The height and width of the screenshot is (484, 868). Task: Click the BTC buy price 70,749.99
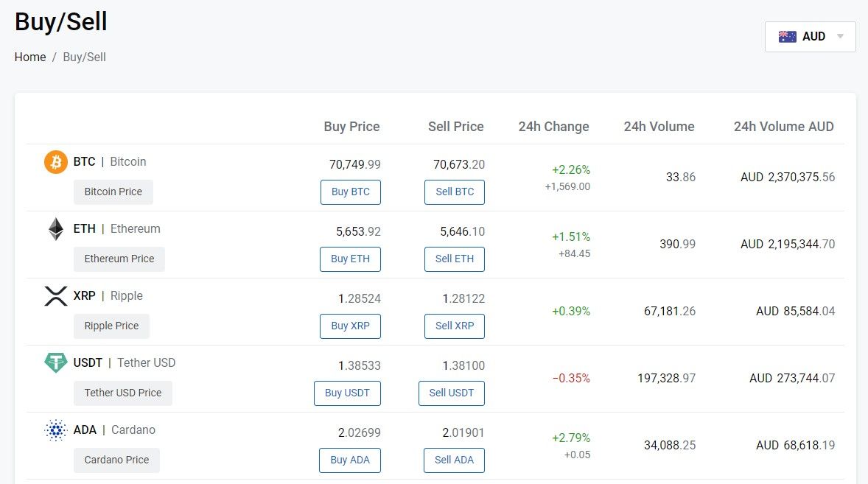point(355,164)
